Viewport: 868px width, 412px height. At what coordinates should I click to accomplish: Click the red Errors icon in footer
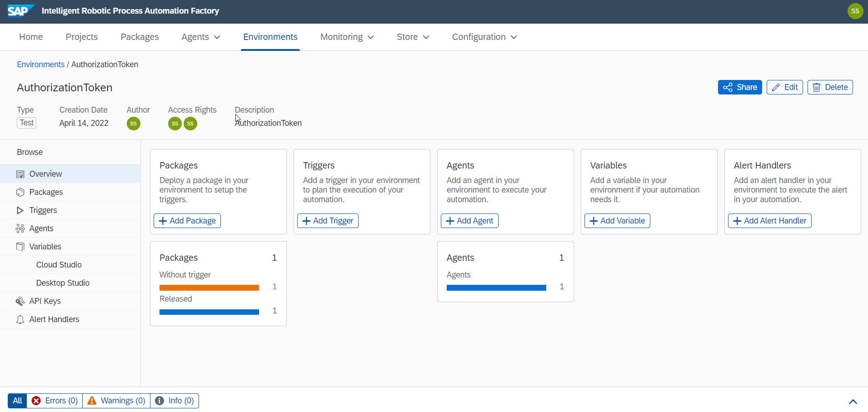36,401
